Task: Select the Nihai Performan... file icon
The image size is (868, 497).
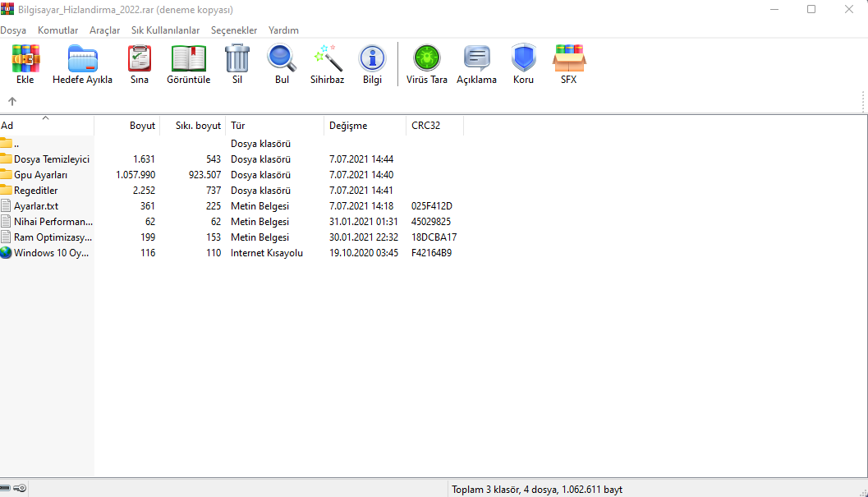Action: coord(6,221)
